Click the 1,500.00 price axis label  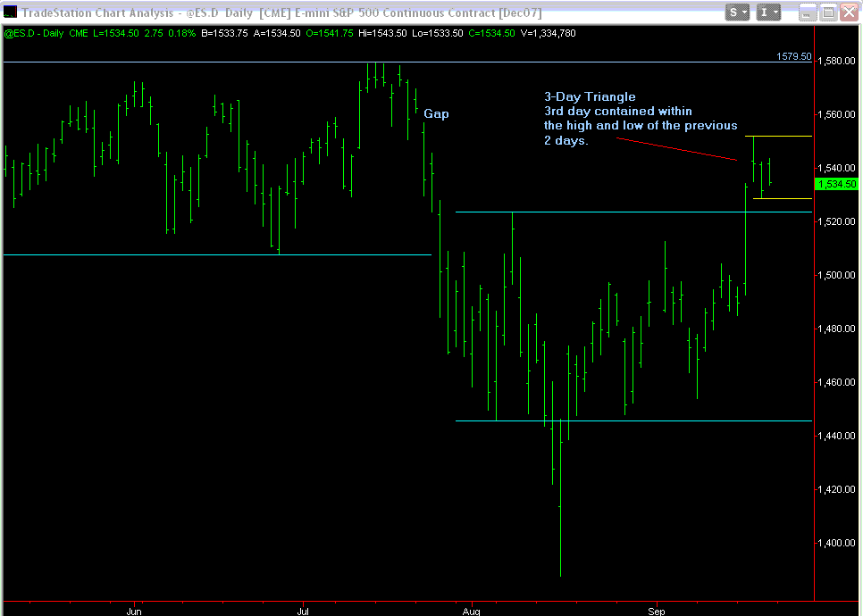[x=836, y=276]
